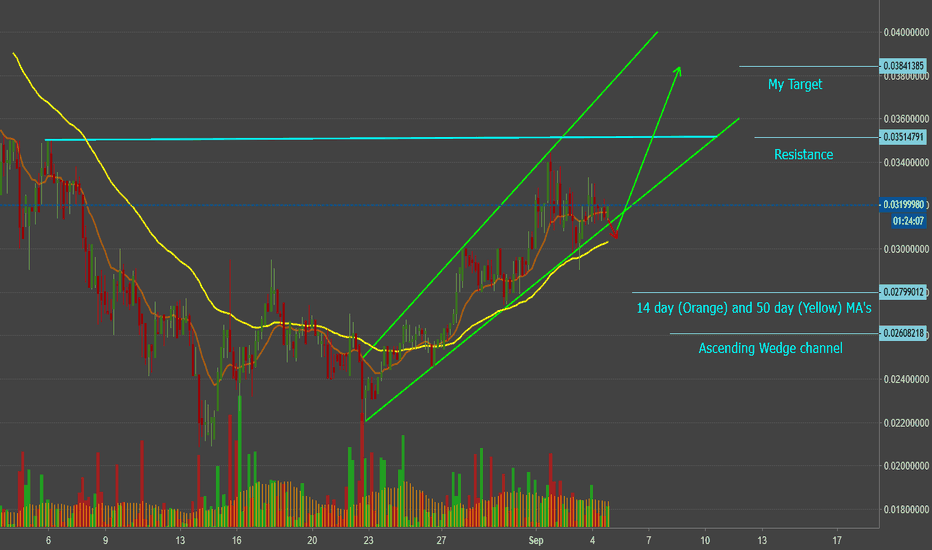Click the 0.03600000 price axis value
Image resolution: width=932 pixels, height=550 pixels.
[906, 119]
